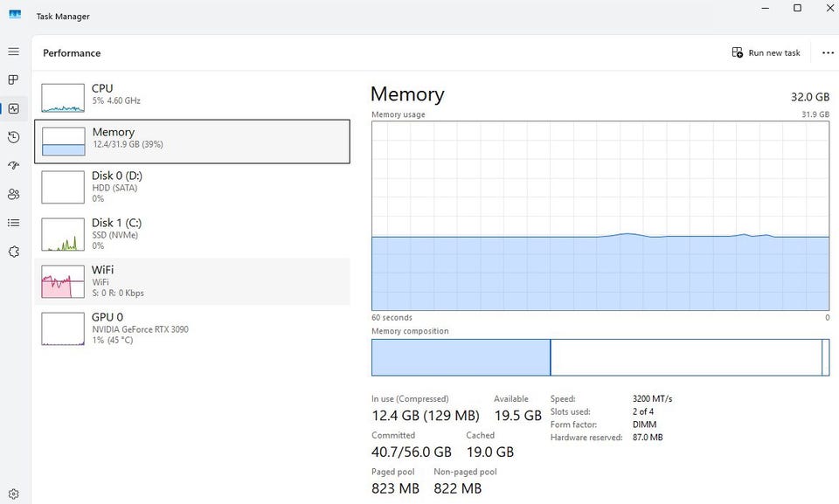The width and height of the screenshot is (839, 504).
Task: Click the Cached value 19.0 GB
Action: click(489, 452)
